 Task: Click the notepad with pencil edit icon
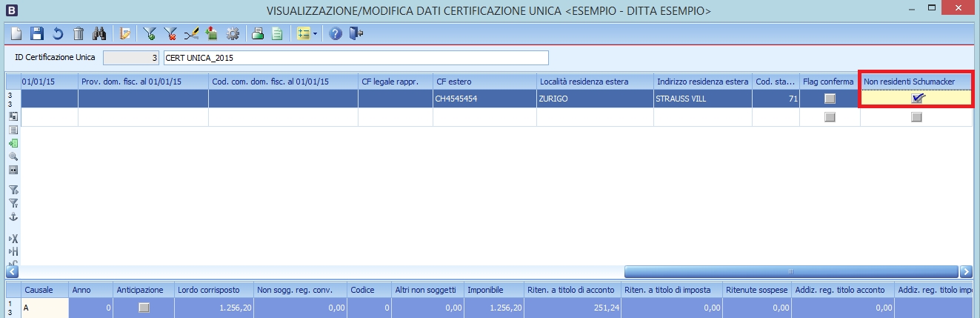pyautogui.click(x=125, y=33)
